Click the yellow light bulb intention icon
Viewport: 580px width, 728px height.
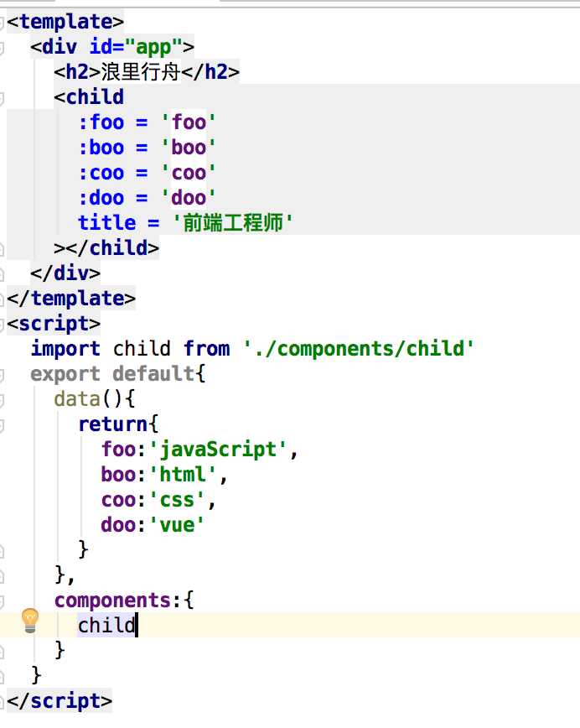[x=30, y=621]
